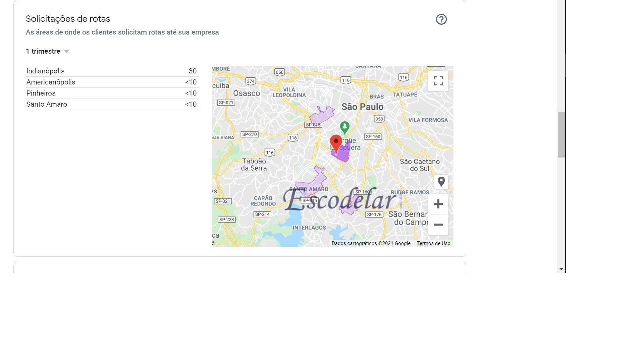Click the SP-214 road shield
Image resolution: width=644 pixels, height=362 pixels.
click(262, 214)
